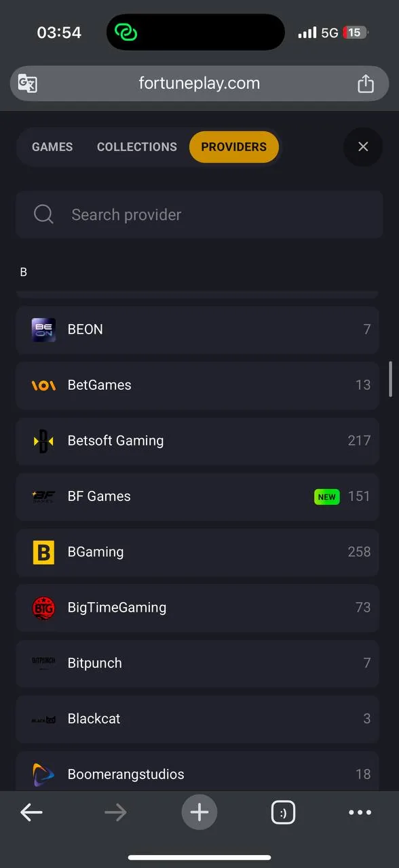
Task: Select the PROVIDERS tab
Action: (x=234, y=147)
